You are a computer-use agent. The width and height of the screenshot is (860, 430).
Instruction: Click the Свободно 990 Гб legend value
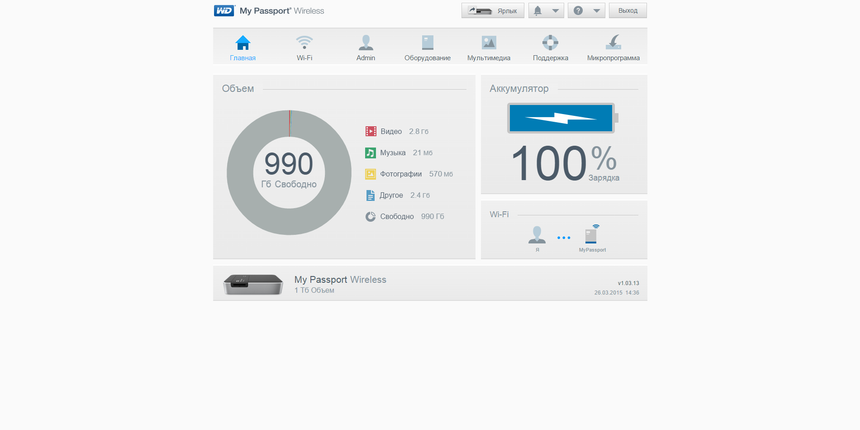pos(433,217)
